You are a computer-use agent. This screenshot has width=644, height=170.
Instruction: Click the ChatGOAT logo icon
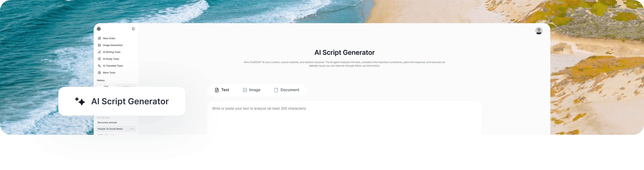point(99,29)
